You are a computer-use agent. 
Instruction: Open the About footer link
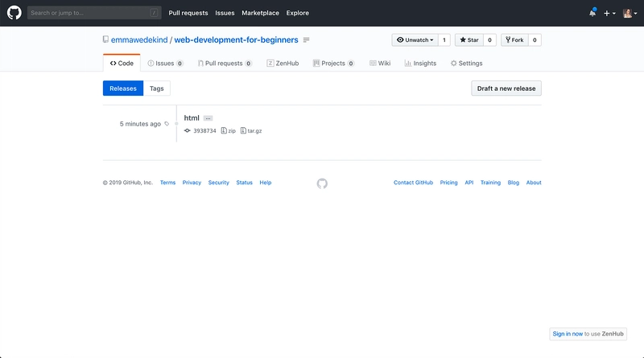point(534,183)
